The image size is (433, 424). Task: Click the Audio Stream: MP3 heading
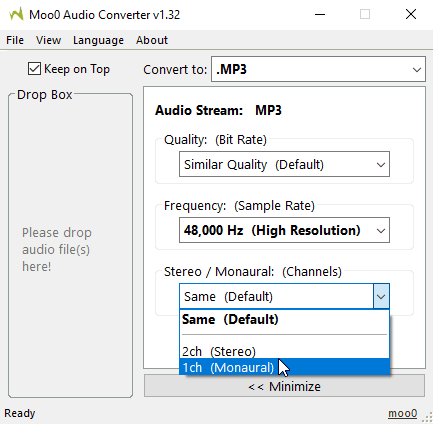click(218, 110)
